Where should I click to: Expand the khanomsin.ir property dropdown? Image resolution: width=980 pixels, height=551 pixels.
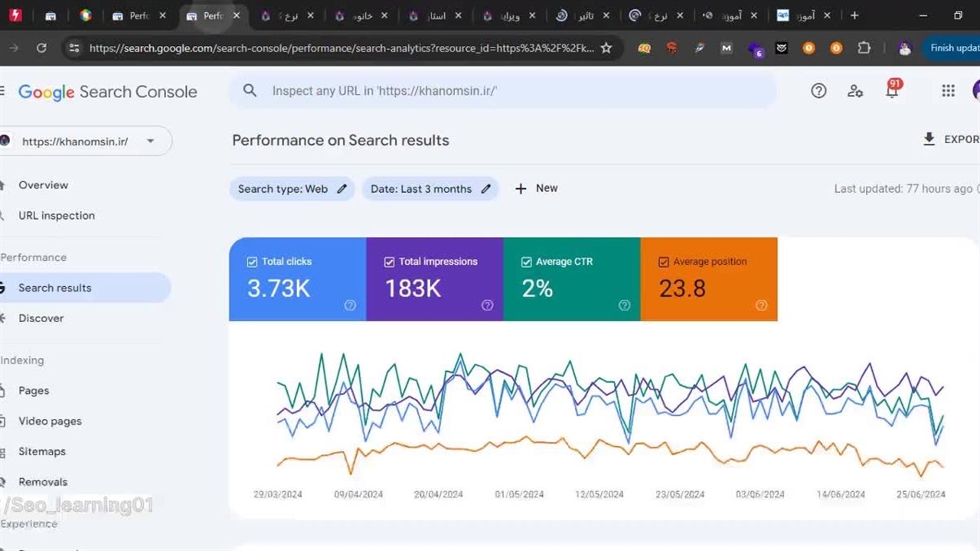150,142
